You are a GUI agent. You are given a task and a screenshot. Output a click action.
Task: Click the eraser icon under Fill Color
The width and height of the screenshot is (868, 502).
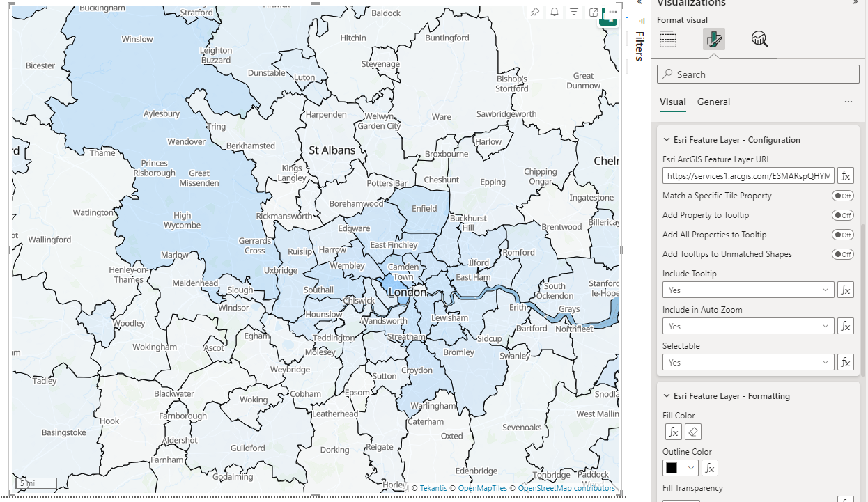(693, 432)
